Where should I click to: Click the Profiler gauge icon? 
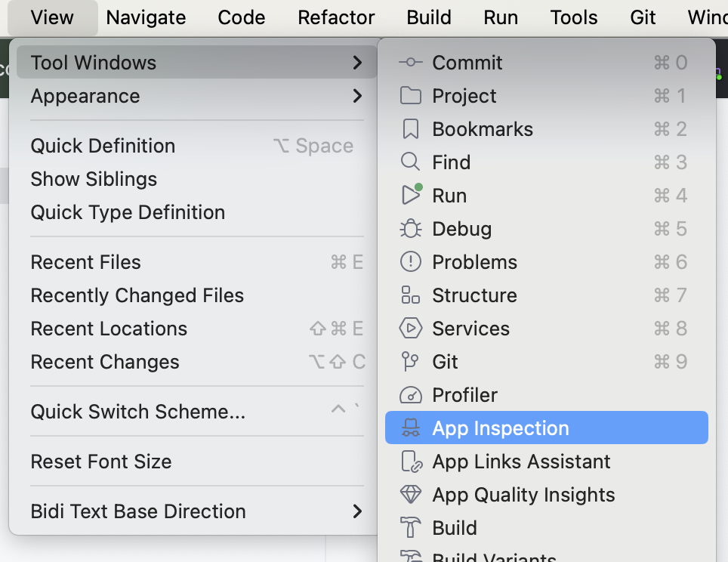coord(410,395)
